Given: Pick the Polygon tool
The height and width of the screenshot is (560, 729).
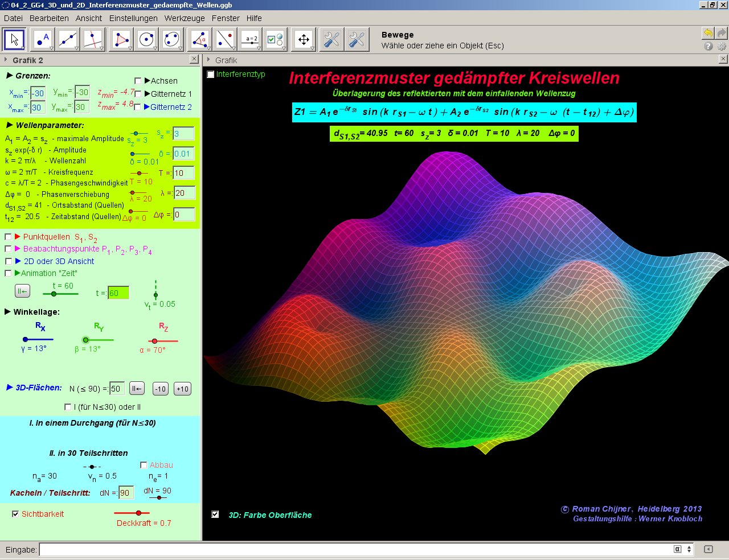Looking at the screenshot, I should [121, 40].
